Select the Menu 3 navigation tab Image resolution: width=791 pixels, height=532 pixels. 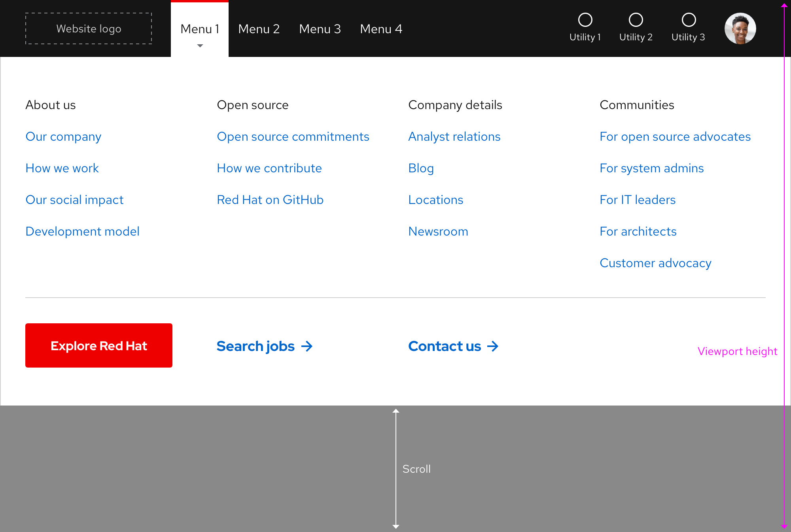tap(320, 29)
